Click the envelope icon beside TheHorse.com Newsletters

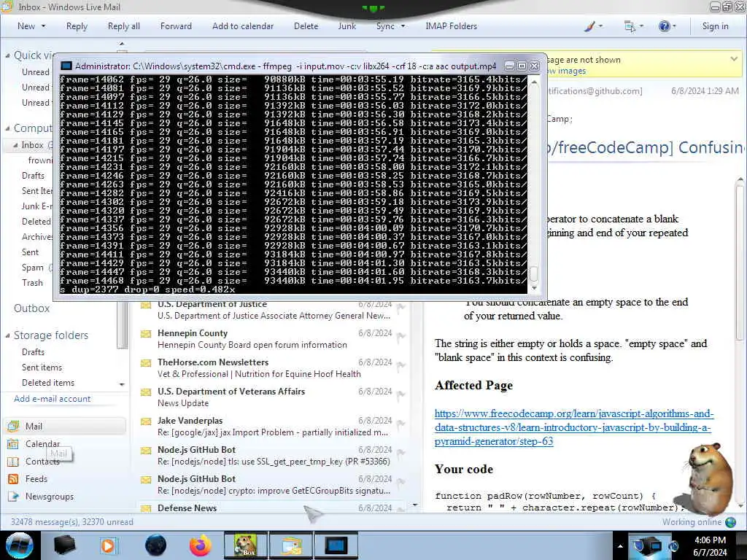click(146, 363)
